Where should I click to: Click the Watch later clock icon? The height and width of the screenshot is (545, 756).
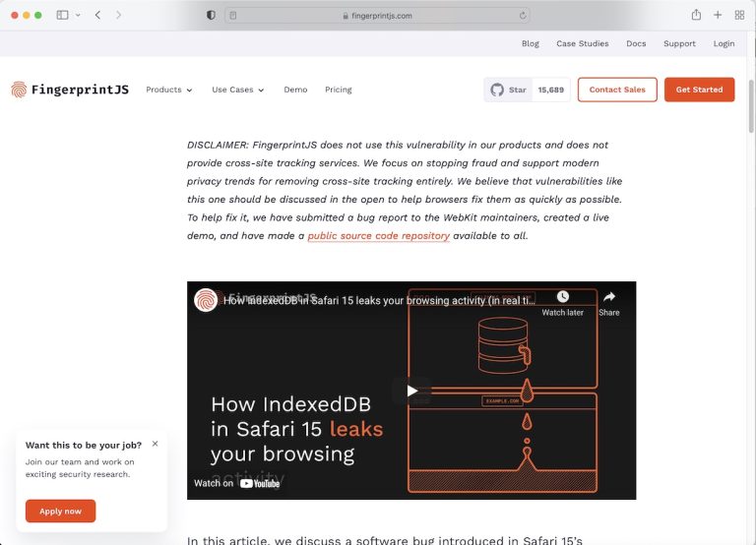tap(563, 297)
